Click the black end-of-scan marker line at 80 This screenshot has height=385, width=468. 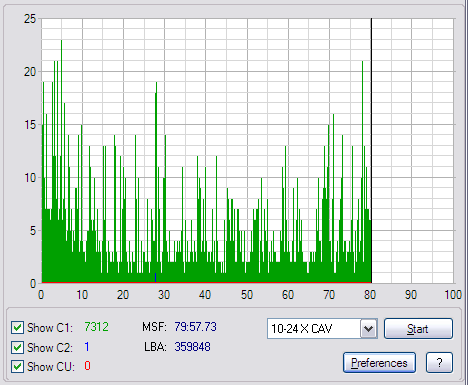click(x=371, y=150)
